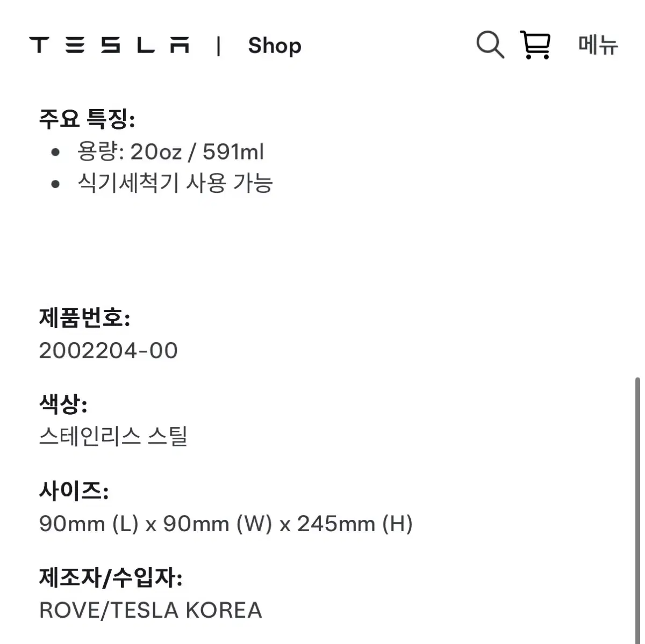Viewport: 645px width, 644px height.
Task: Open the search magnifier icon
Action: point(490,45)
